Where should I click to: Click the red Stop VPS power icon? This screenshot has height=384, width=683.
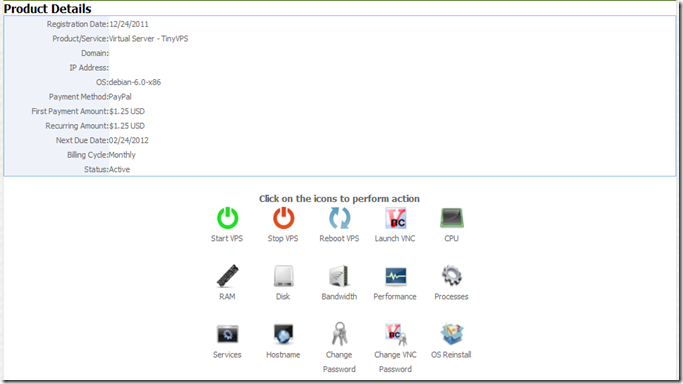pyautogui.click(x=284, y=218)
